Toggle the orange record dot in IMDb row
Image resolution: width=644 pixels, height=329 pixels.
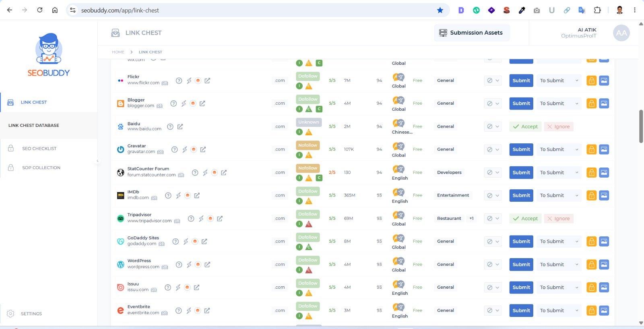point(188,195)
